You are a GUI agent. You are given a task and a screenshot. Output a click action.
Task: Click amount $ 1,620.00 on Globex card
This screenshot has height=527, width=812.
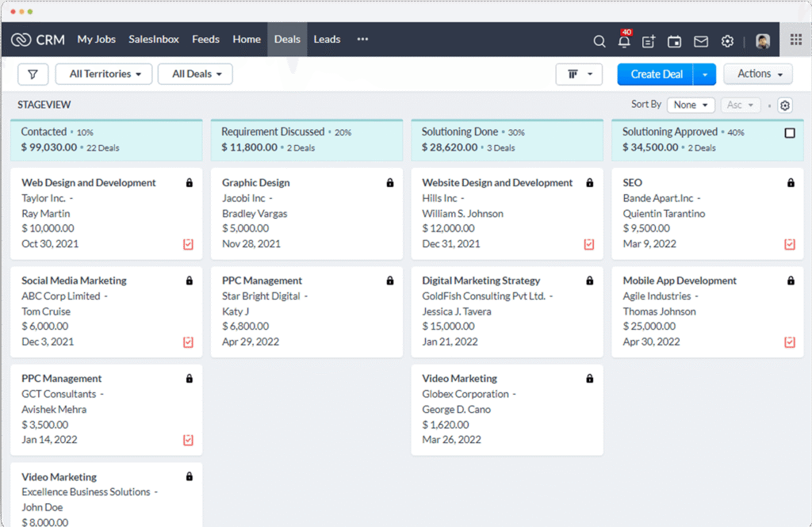pyautogui.click(x=446, y=425)
